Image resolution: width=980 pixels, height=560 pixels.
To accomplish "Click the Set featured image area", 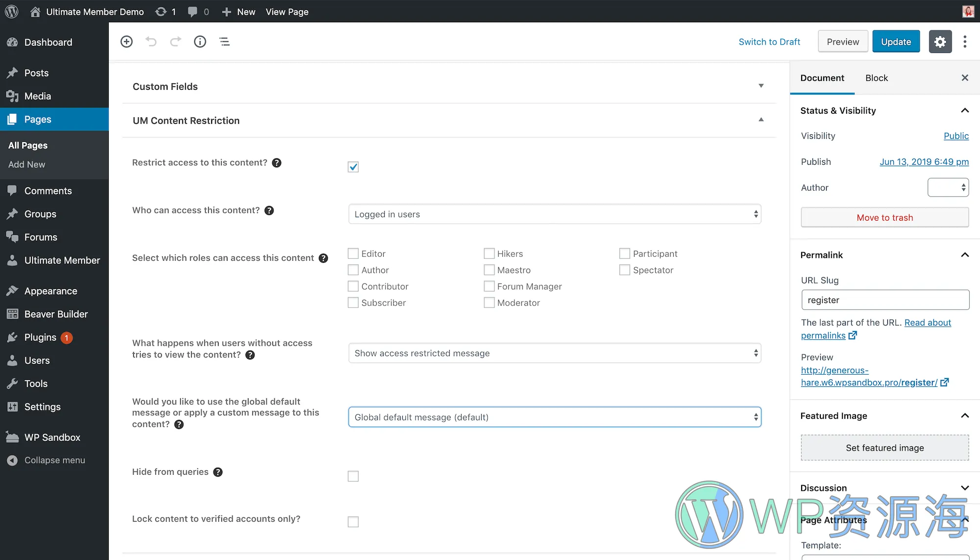I will [x=884, y=448].
